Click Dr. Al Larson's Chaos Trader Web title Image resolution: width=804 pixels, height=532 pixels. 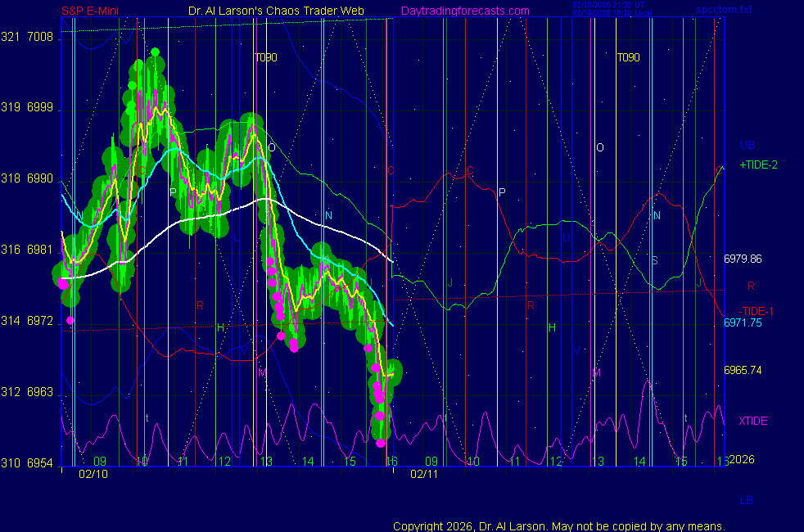277,11
